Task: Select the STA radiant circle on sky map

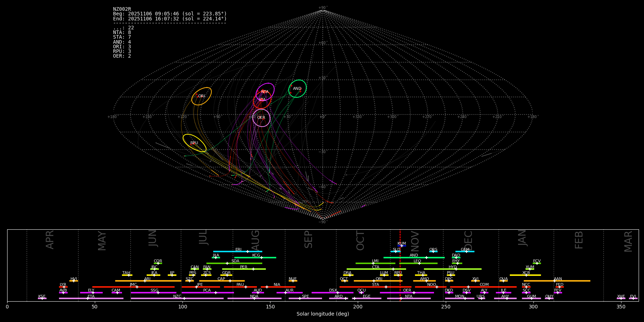Action: pos(262,100)
